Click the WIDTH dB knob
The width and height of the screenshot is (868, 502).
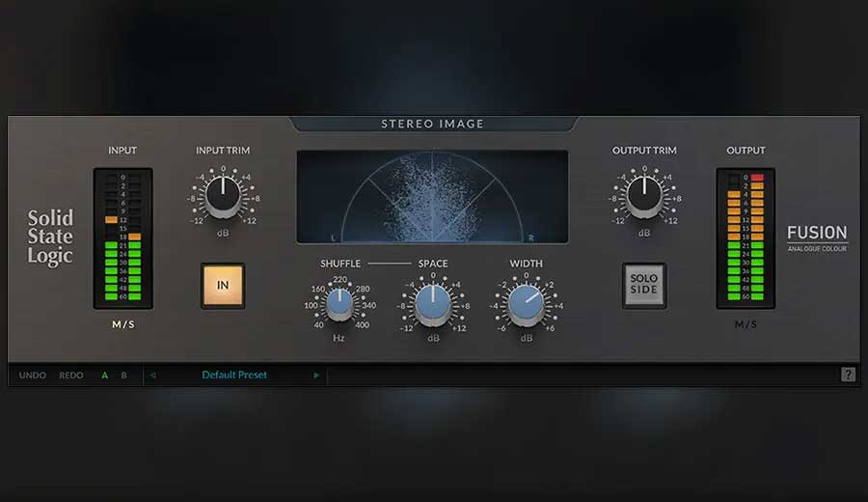click(526, 304)
